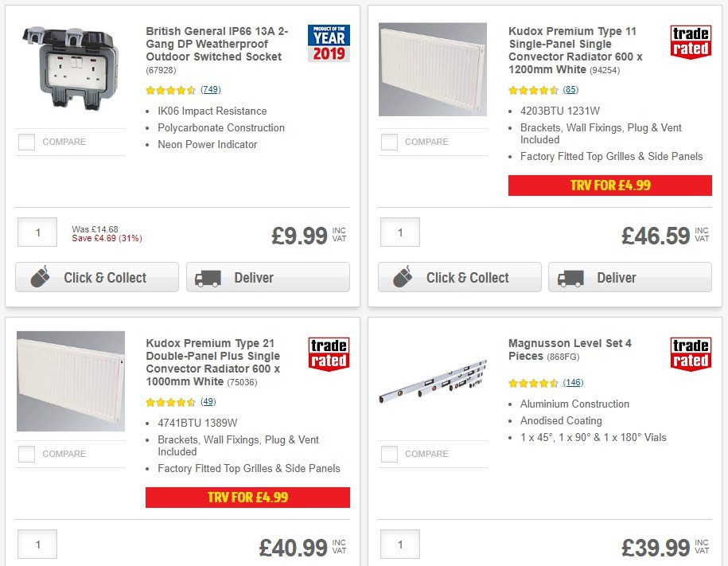Enable Compare for Magnusson Level Set
The height and width of the screenshot is (566, 728).
[x=389, y=454]
